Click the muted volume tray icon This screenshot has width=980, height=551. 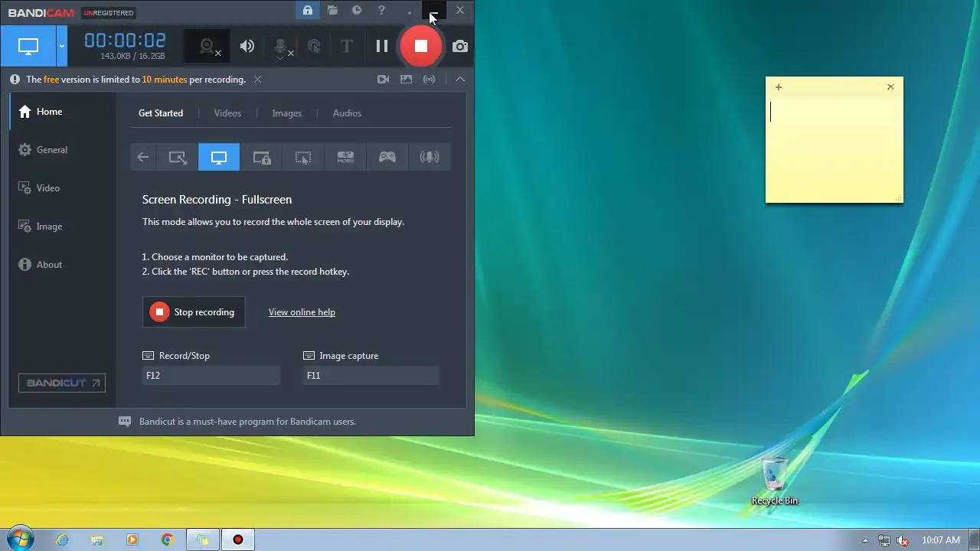click(903, 540)
